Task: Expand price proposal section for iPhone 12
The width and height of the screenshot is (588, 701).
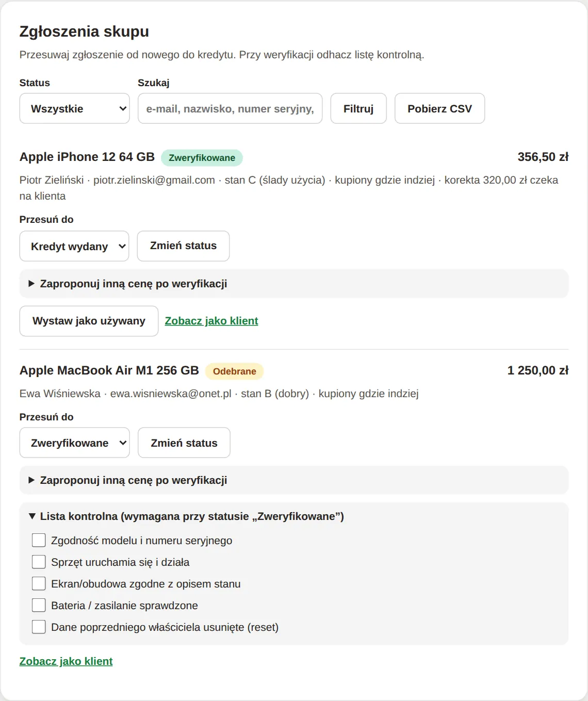Action: pos(294,284)
